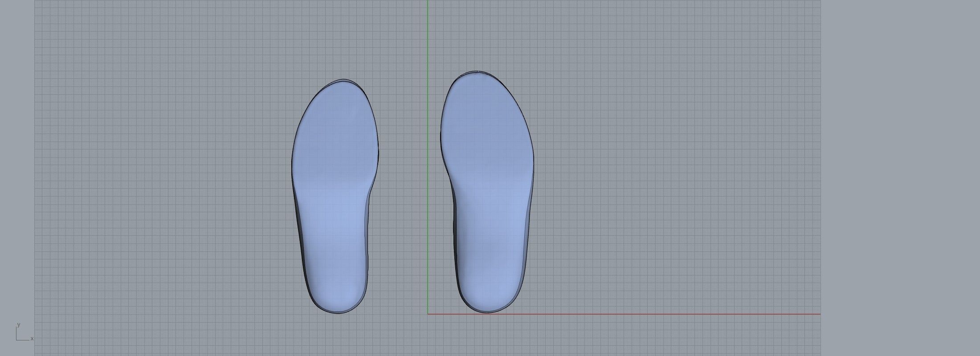The width and height of the screenshot is (980, 356).
Task: Click the y label on axis icon
Action: click(x=18, y=324)
